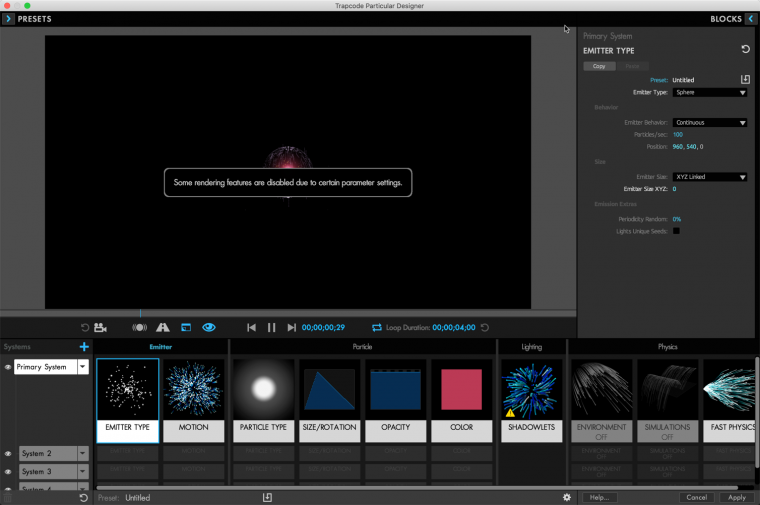The width and height of the screenshot is (760, 505).
Task: Add a new particle system with plus icon
Action: click(x=84, y=347)
